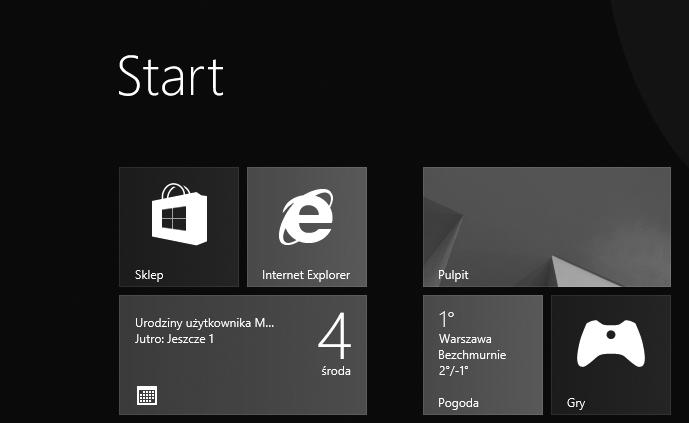Screen dimensions: 689x423
Task: Click the "środa" weekday text
Action: click(x=336, y=371)
